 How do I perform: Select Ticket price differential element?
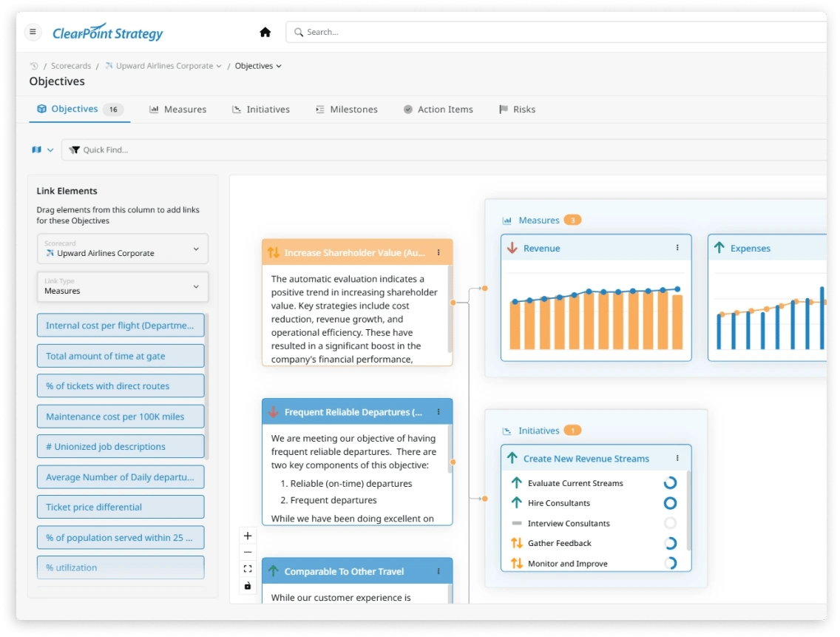pyautogui.click(x=121, y=508)
